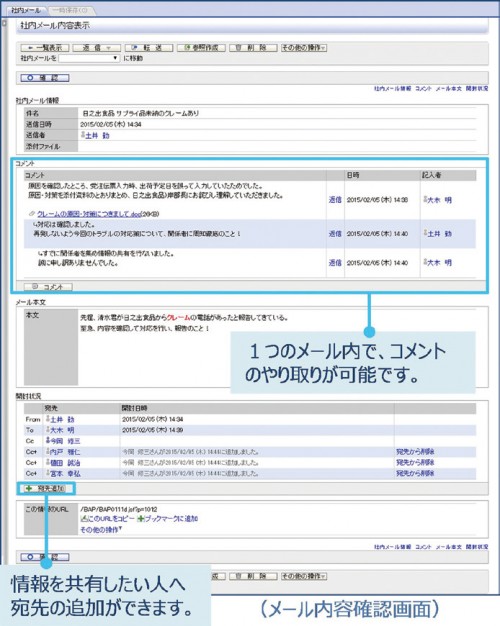This screenshot has width=500, height=626.
Task: Click the 宛先追加 plus button
Action: [x=46, y=489]
